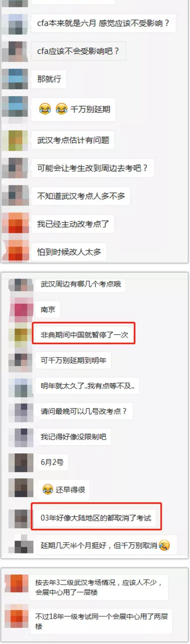
Task: Click the avatar next to '武汉考点估计有问题'
Action: 16,140
